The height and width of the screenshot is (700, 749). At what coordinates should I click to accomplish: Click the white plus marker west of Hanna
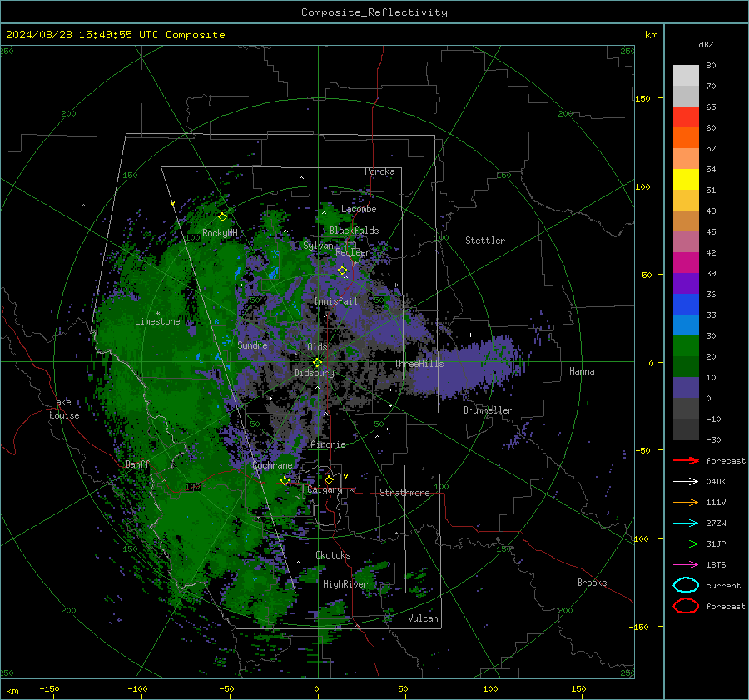470,335
